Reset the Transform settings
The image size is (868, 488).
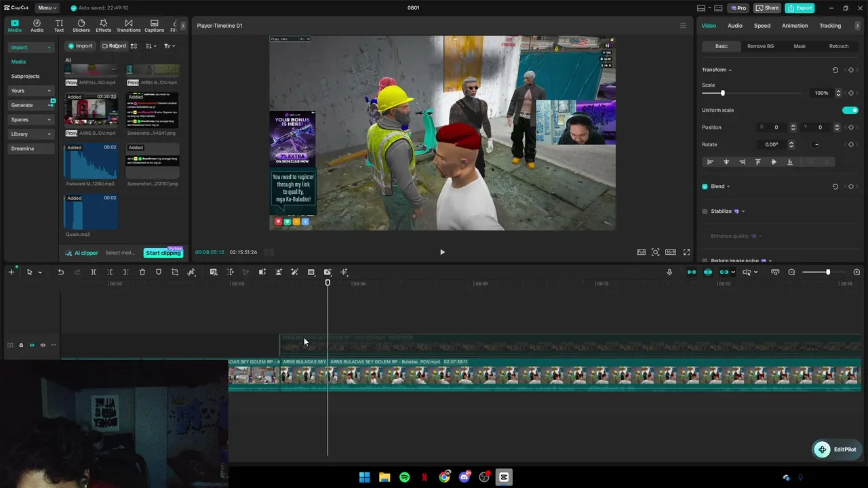835,70
